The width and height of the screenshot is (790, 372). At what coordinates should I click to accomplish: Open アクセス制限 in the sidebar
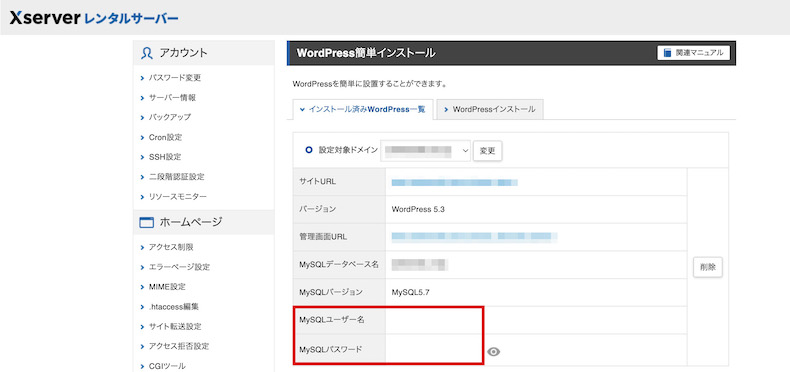[171, 247]
